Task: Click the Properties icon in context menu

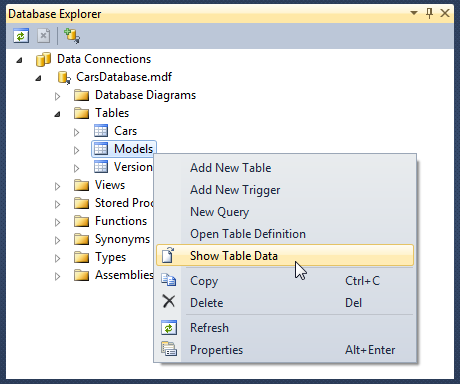Action: pos(169,349)
